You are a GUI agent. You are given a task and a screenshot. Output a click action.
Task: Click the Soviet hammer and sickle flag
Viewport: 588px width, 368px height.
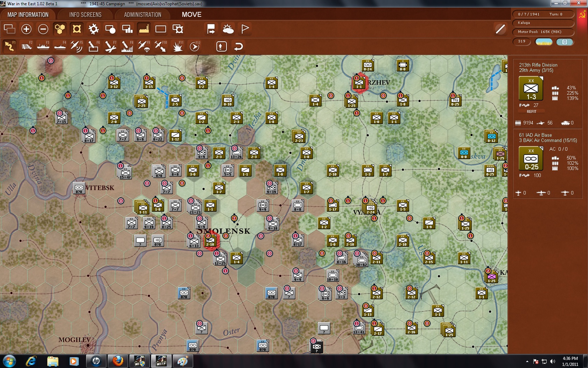coord(583,15)
